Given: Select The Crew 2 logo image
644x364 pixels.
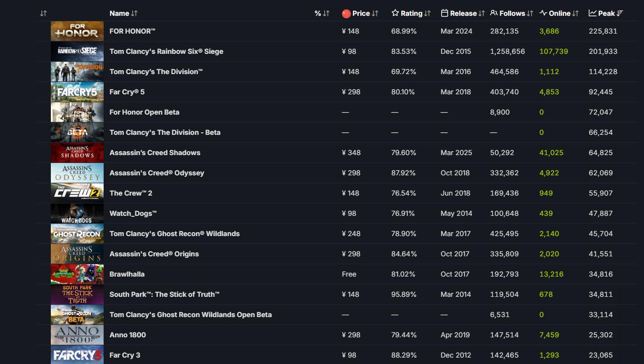Looking at the screenshot, I should [x=77, y=193].
